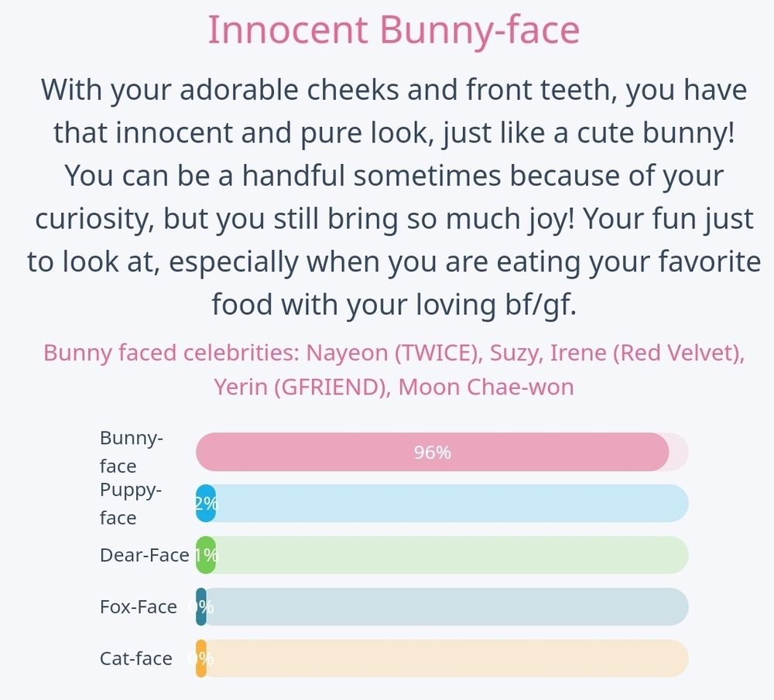
Task: Click the grey-blue Fox-Face bar track
Action: (449, 607)
